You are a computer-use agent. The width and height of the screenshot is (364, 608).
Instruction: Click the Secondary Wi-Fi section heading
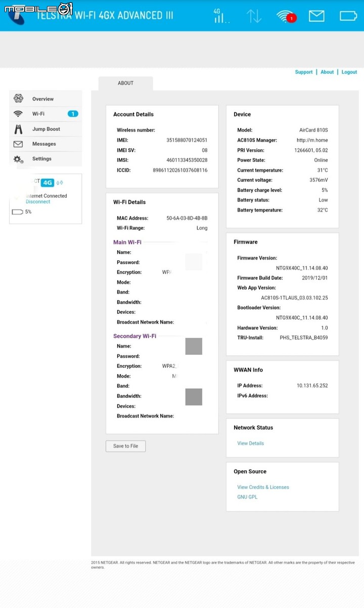click(134, 336)
